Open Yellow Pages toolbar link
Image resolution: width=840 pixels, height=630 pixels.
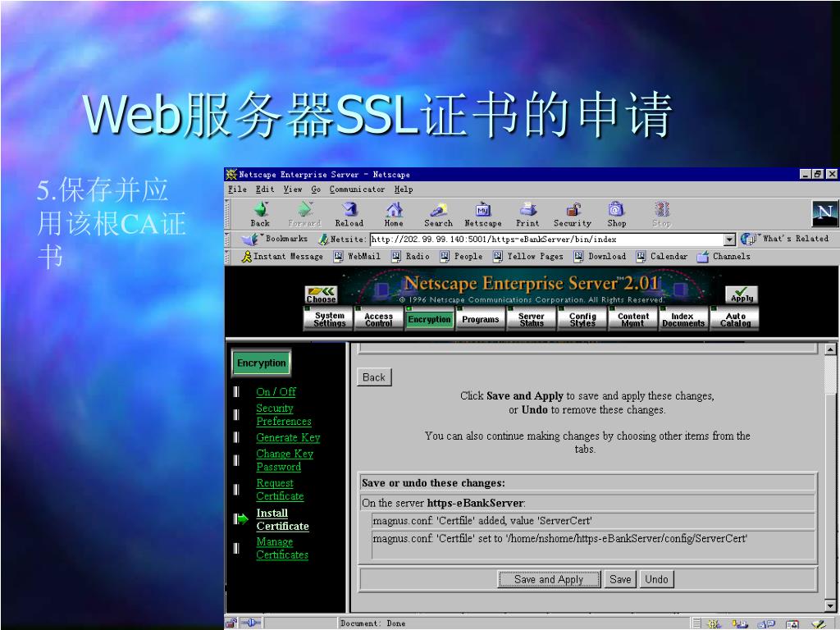coord(528,257)
